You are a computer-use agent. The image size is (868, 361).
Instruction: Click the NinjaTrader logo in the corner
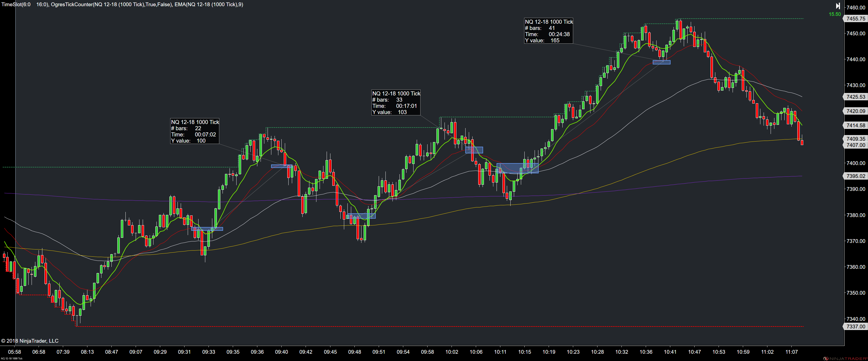tap(845, 358)
